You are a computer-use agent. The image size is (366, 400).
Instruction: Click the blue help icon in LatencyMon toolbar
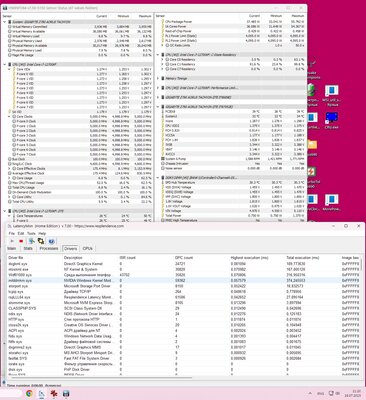51,241
